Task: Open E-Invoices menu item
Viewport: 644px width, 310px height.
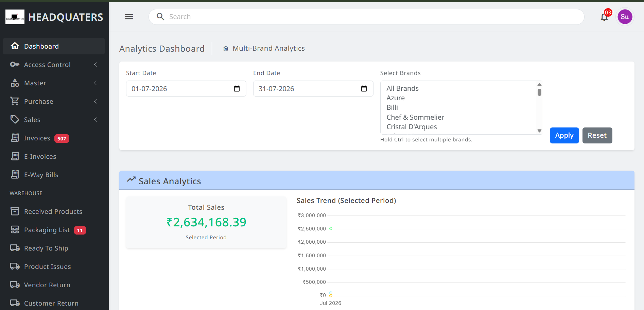Action: pyautogui.click(x=54, y=156)
